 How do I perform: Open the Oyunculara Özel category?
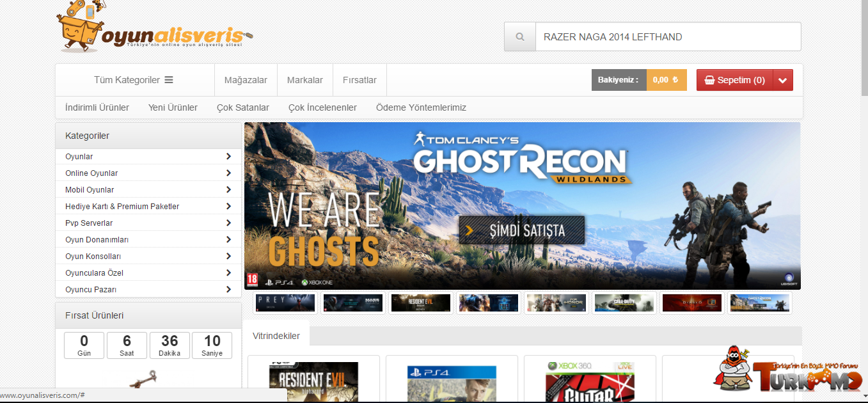coord(148,273)
